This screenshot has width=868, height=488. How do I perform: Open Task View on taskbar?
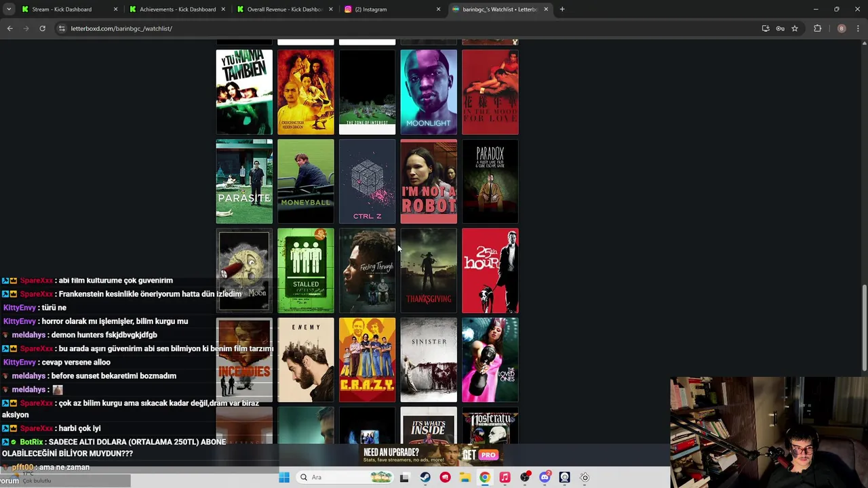click(404, 477)
